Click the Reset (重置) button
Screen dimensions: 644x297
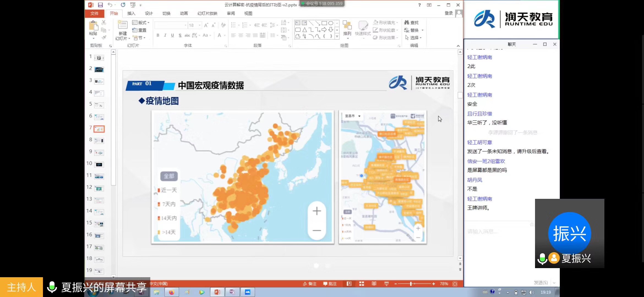(140, 30)
